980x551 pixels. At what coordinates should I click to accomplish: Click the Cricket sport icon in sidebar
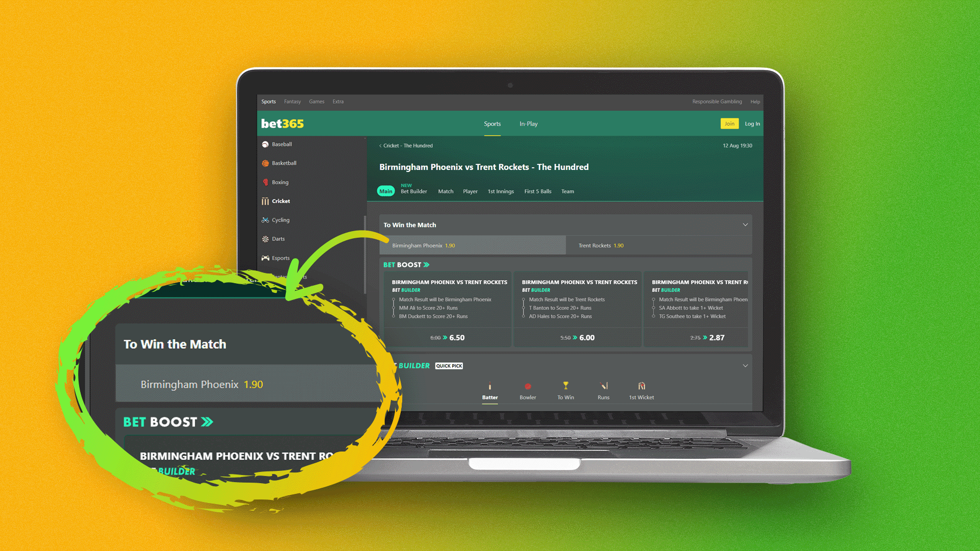(x=265, y=201)
